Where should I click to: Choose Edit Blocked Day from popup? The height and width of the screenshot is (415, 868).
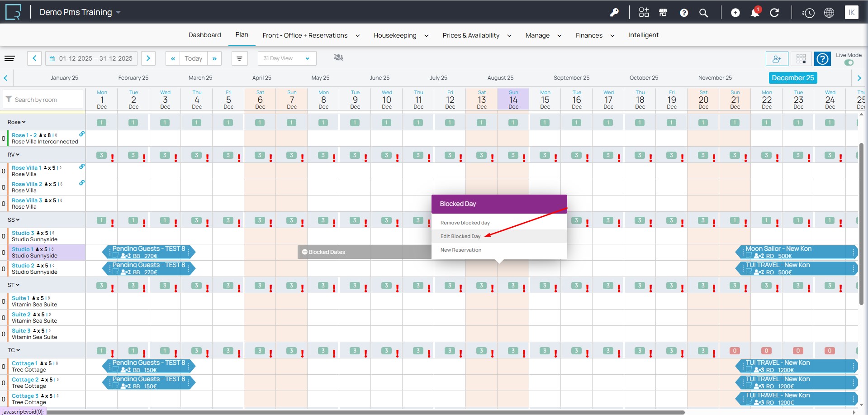point(499,236)
